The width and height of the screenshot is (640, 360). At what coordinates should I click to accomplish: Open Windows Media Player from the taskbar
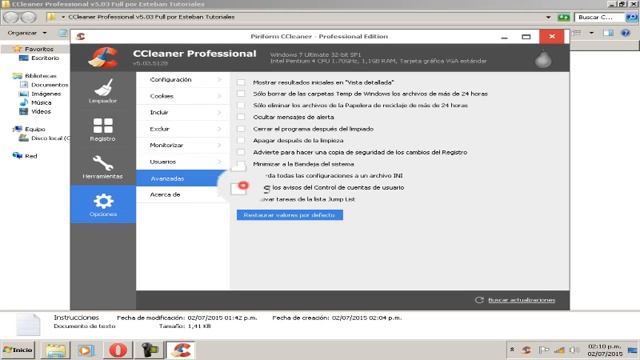point(86,350)
